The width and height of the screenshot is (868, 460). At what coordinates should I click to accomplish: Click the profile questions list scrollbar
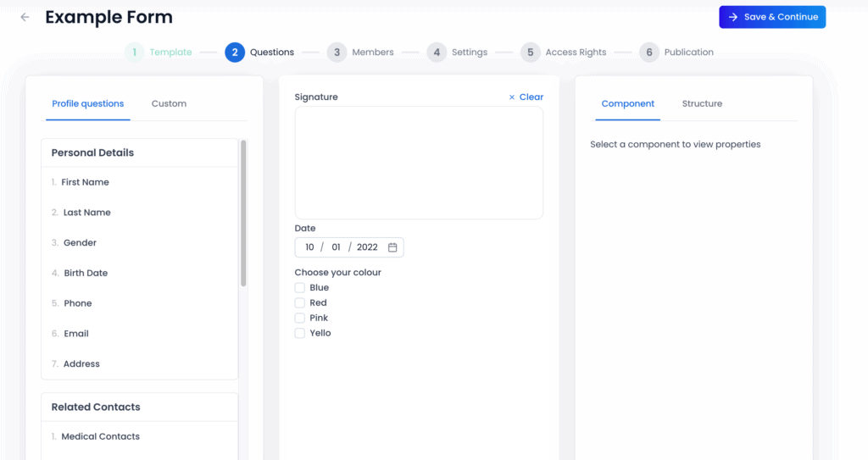[244, 212]
